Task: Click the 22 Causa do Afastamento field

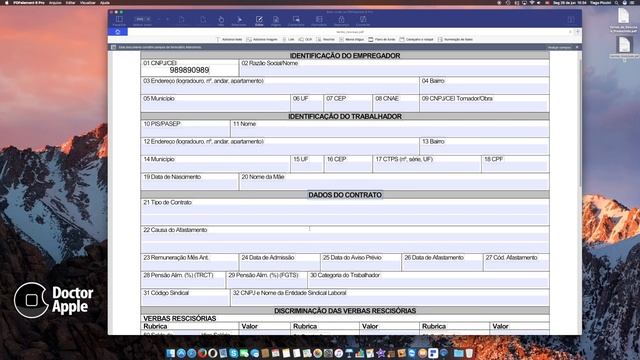Action: (345, 240)
